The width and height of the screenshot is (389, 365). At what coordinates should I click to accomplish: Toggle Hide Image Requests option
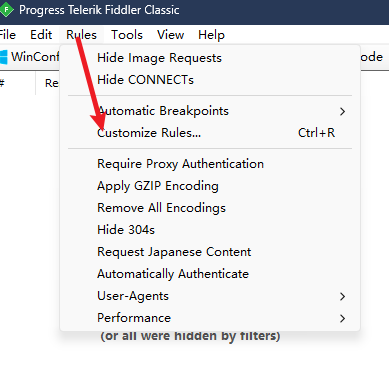point(159,58)
